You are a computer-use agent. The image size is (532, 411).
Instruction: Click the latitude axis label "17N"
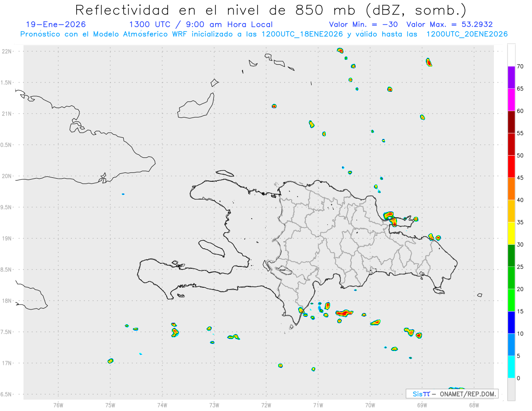tap(8, 364)
